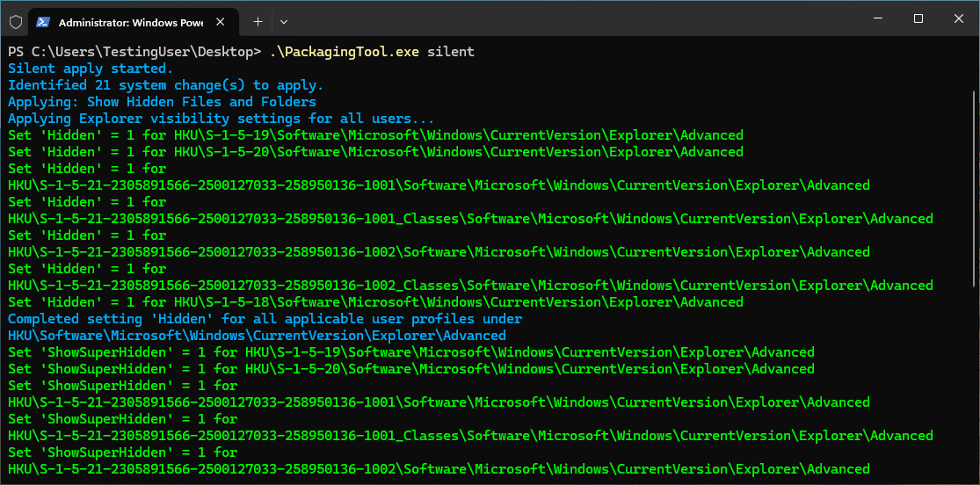
Task: Click the terminal vertical scrollbar
Action: [x=974, y=187]
